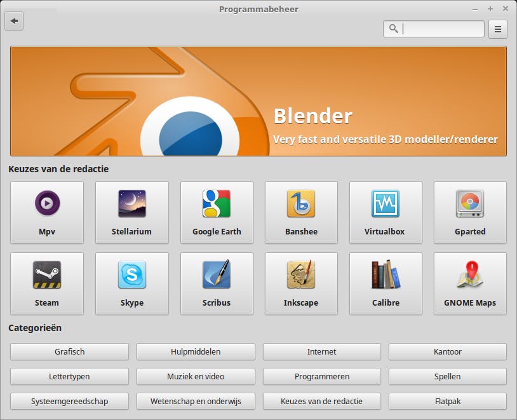Viewport: 517px width, 420px height.
Task: Open the Keuzes van de redactie category button
Action: pos(322,401)
